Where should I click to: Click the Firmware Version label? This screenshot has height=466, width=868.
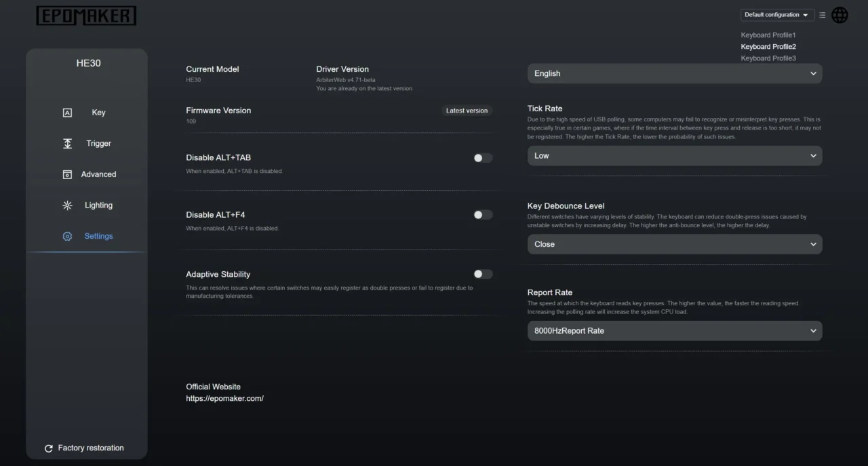coord(218,111)
